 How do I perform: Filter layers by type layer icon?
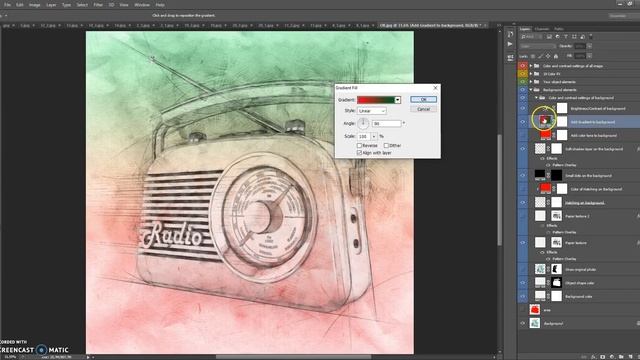click(x=566, y=37)
